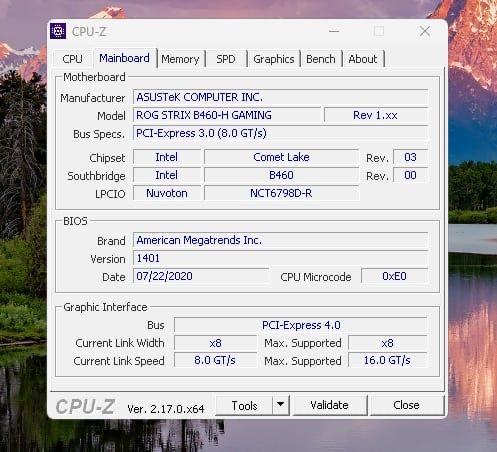Switch to the Bench tab
The image size is (497, 452).
[x=321, y=59]
